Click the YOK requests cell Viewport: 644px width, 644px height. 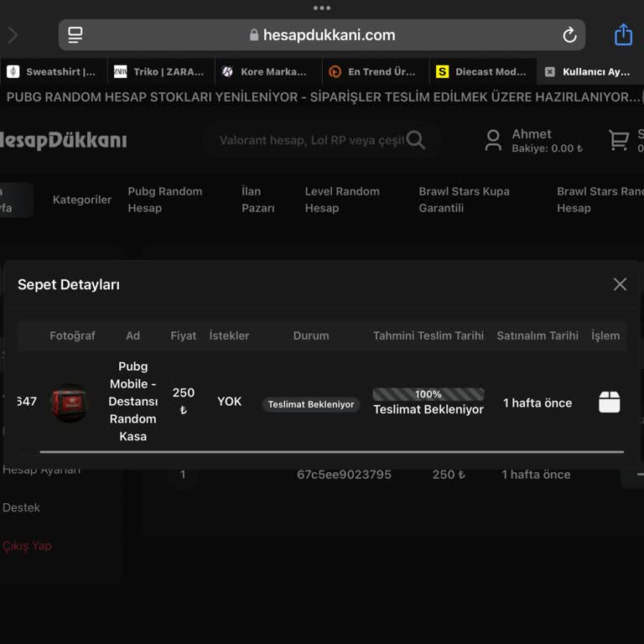229,402
